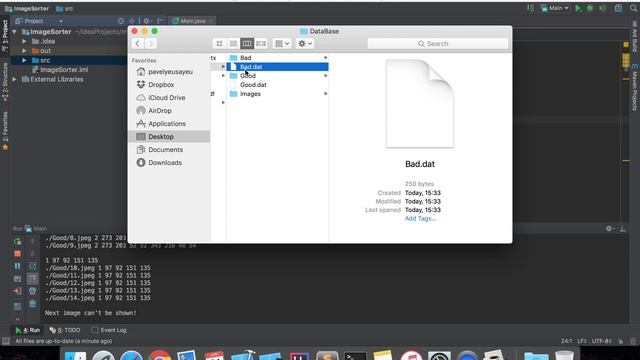The height and width of the screenshot is (360, 640).
Task: Select ImageSorter.iml file
Action: (64, 70)
